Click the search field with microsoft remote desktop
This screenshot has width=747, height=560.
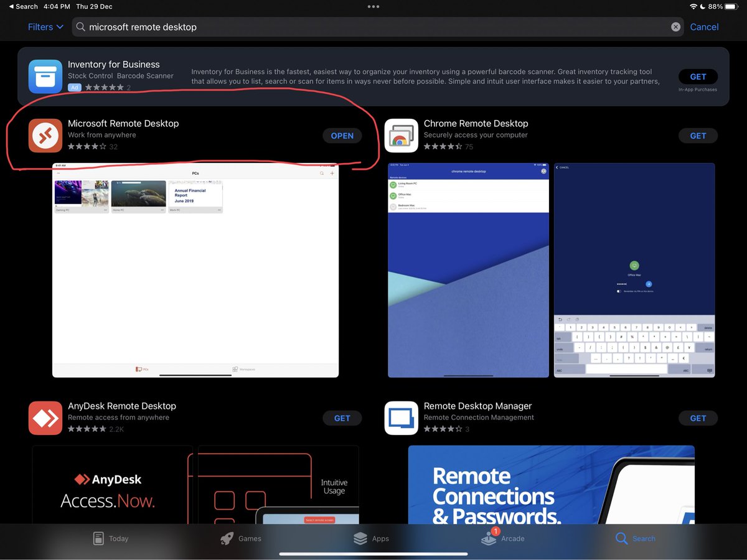(378, 27)
